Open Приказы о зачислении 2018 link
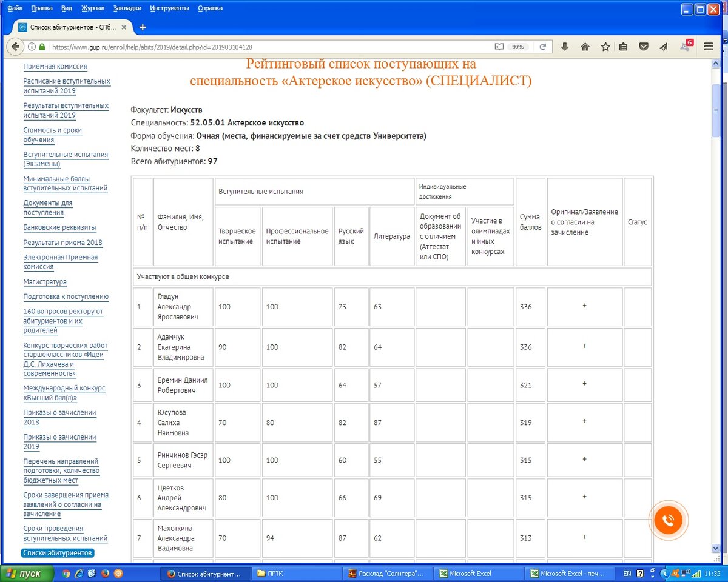The width and height of the screenshot is (728, 582). click(59, 417)
